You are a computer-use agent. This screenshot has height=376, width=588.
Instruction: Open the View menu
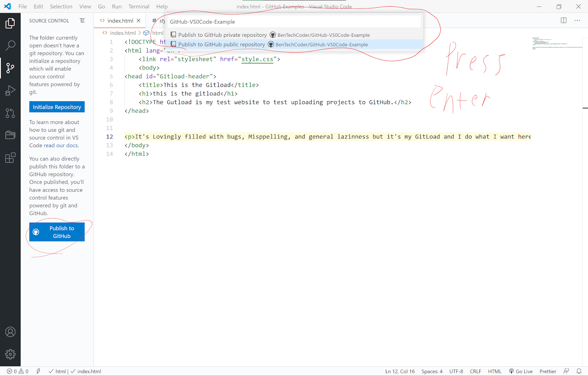(x=85, y=6)
